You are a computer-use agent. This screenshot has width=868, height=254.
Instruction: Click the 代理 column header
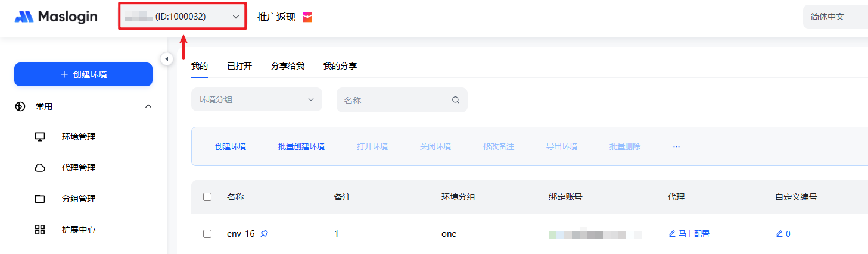tap(676, 197)
